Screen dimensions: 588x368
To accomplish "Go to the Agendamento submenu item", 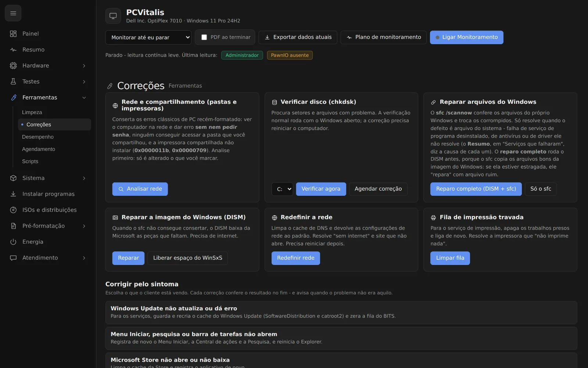I will 54,149.
